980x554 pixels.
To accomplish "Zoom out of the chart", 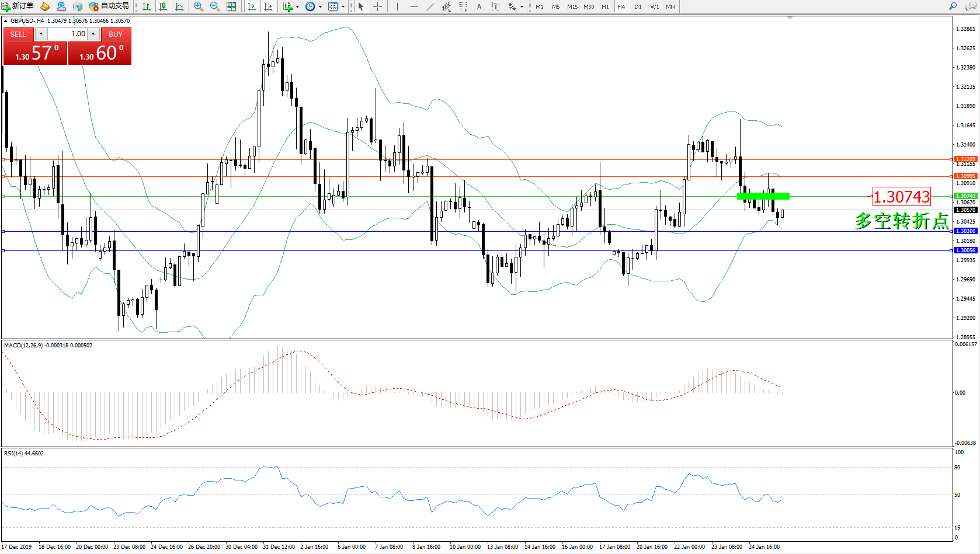I will 214,6.
